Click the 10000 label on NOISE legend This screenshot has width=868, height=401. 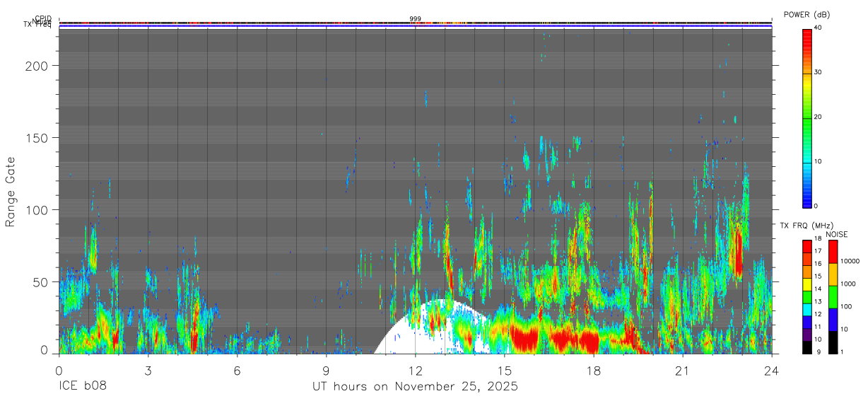(850, 261)
